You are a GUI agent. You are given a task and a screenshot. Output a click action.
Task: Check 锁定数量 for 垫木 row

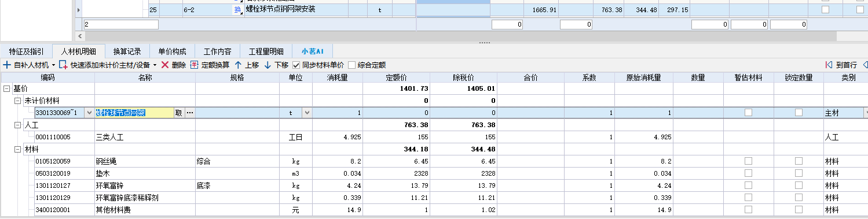pos(799,173)
